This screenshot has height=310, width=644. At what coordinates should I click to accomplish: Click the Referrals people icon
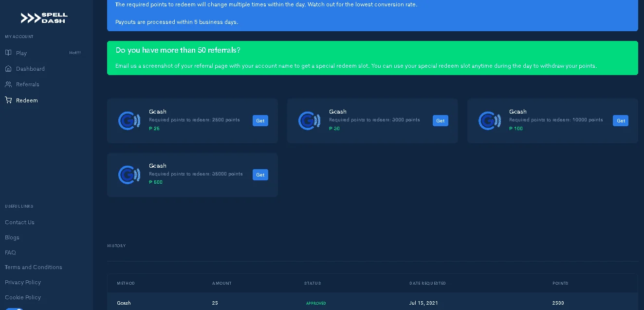[8, 84]
